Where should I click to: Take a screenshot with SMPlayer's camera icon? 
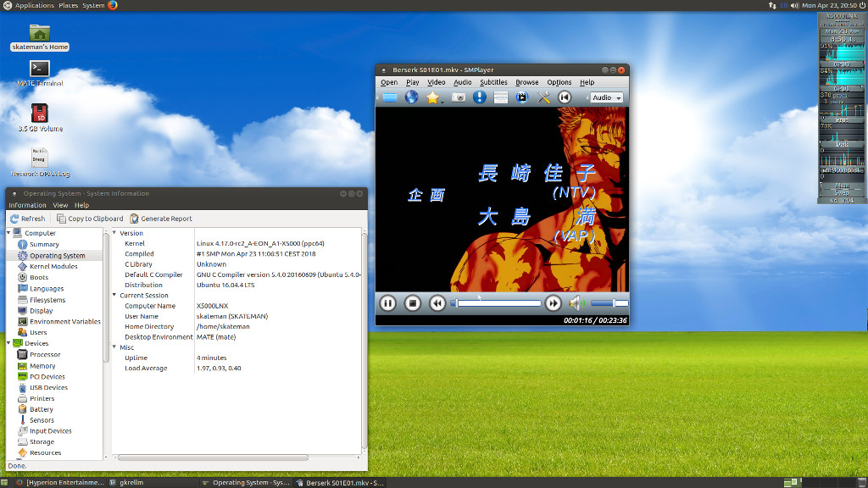click(459, 97)
